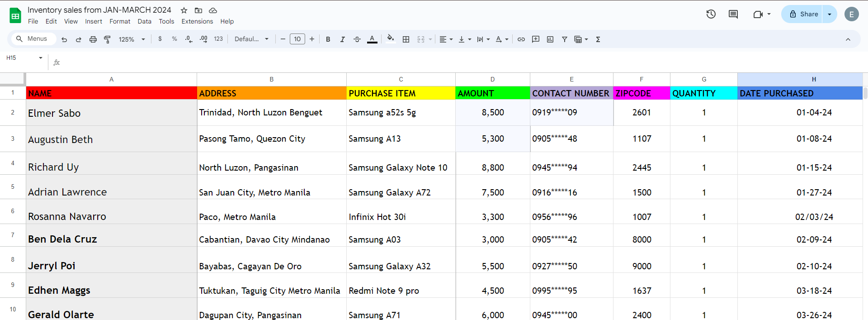Open the 125% zoom dropdown
The image size is (868, 320).
point(132,39)
